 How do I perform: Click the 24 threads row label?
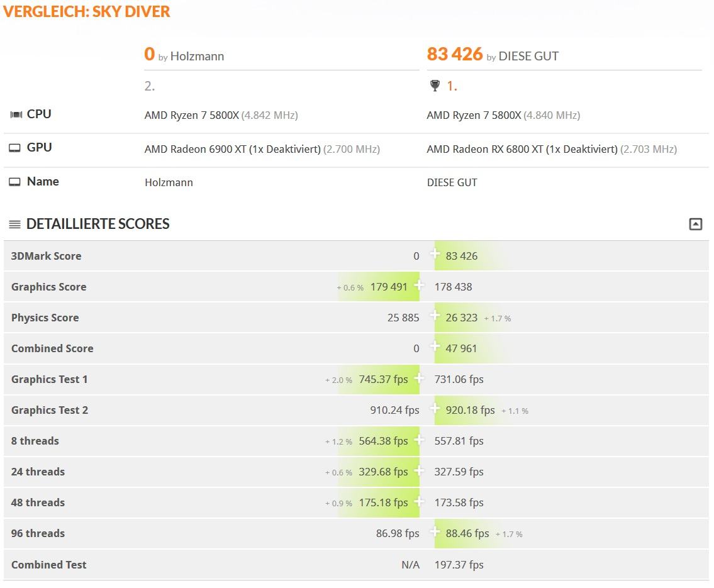click(38, 472)
